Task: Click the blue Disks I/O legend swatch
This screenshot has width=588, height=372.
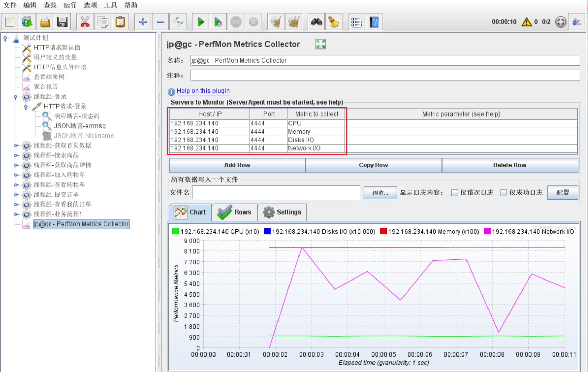Action: point(267,231)
